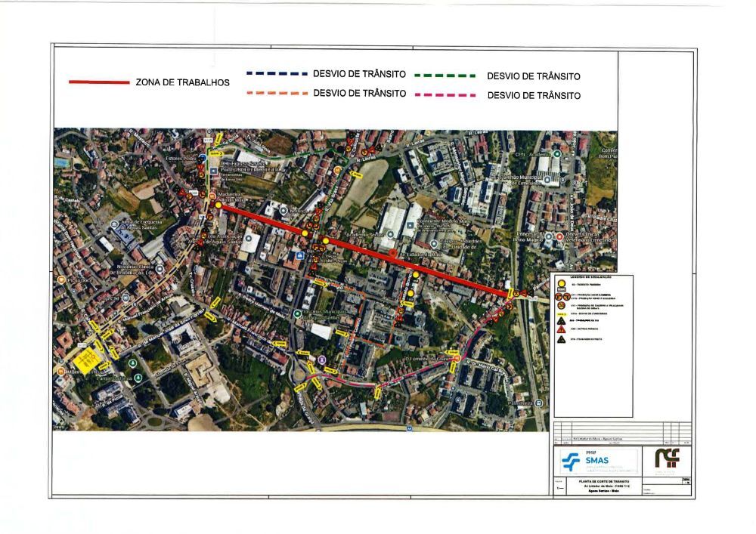This screenshot has width=756, height=534.
Task: Click the DHL Express square map icon
Action: point(214,171)
